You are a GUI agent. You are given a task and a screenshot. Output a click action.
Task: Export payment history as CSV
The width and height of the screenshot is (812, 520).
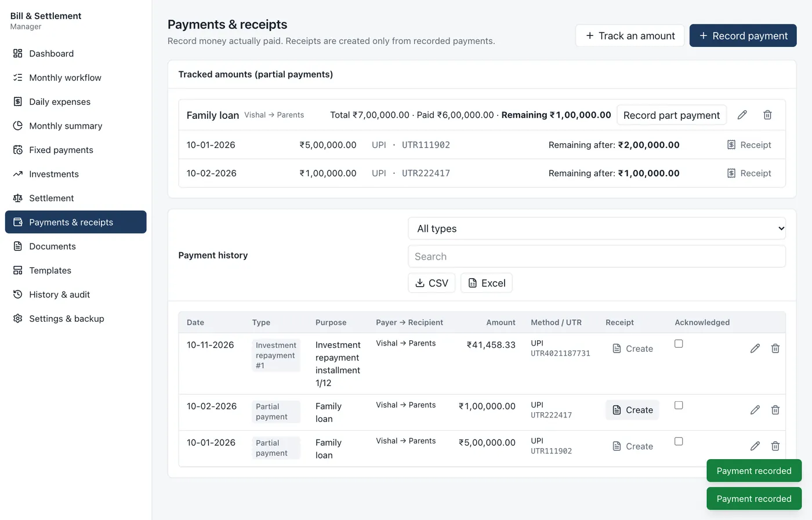point(432,283)
